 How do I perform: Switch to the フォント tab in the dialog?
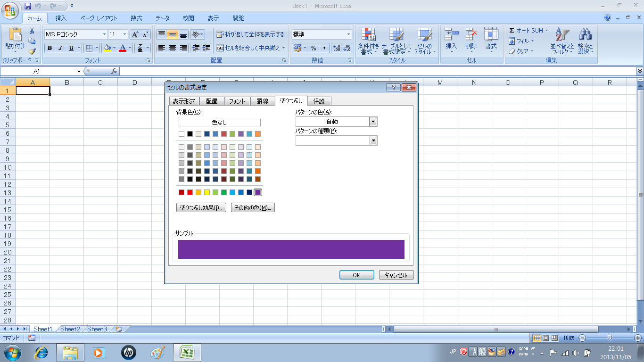(237, 101)
